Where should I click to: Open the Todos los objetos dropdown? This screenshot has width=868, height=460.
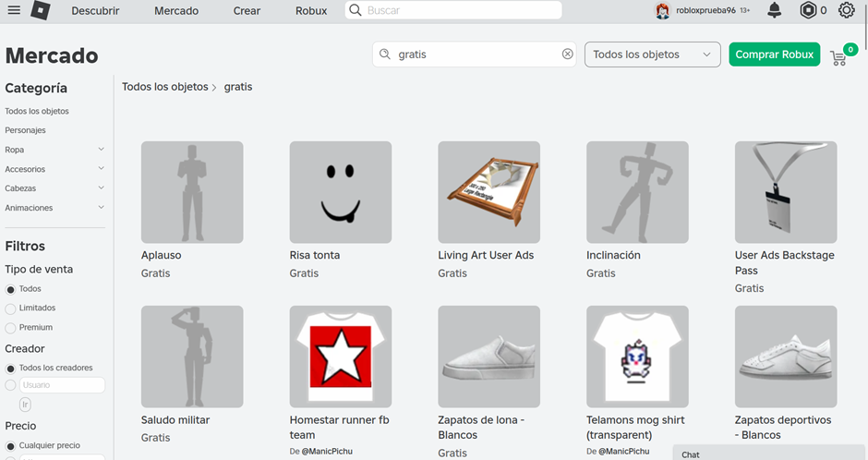(653, 54)
